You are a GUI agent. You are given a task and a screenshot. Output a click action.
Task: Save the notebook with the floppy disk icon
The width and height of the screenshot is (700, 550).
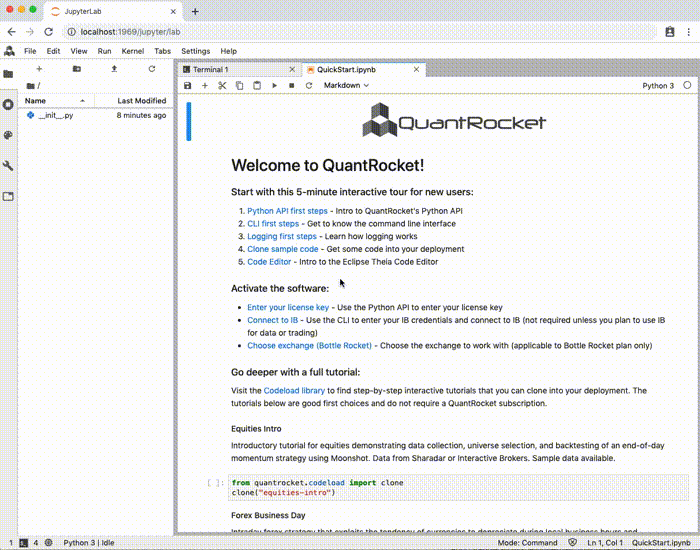[188, 85]
